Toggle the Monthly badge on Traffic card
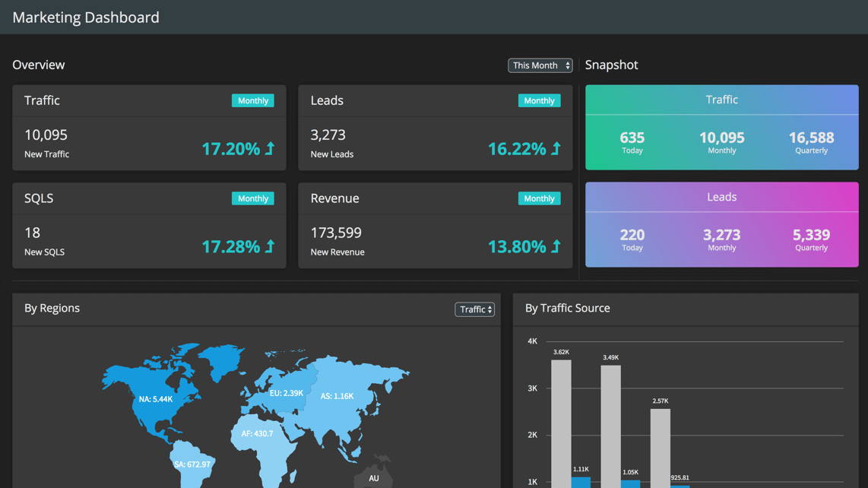The width and height of the screenshot is (868, 488). point(253,100)
